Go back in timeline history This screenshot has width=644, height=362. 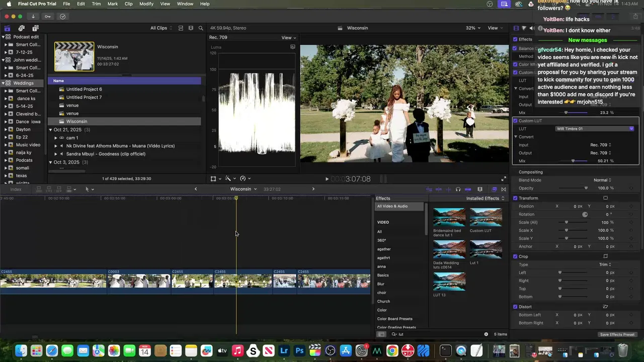click(x=196, y=189)
